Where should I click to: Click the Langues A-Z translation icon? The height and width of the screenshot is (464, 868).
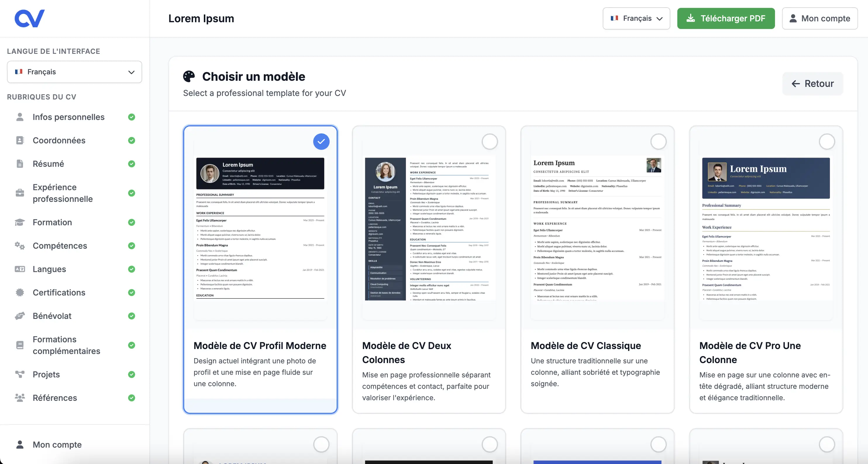[x=20, y=269]
